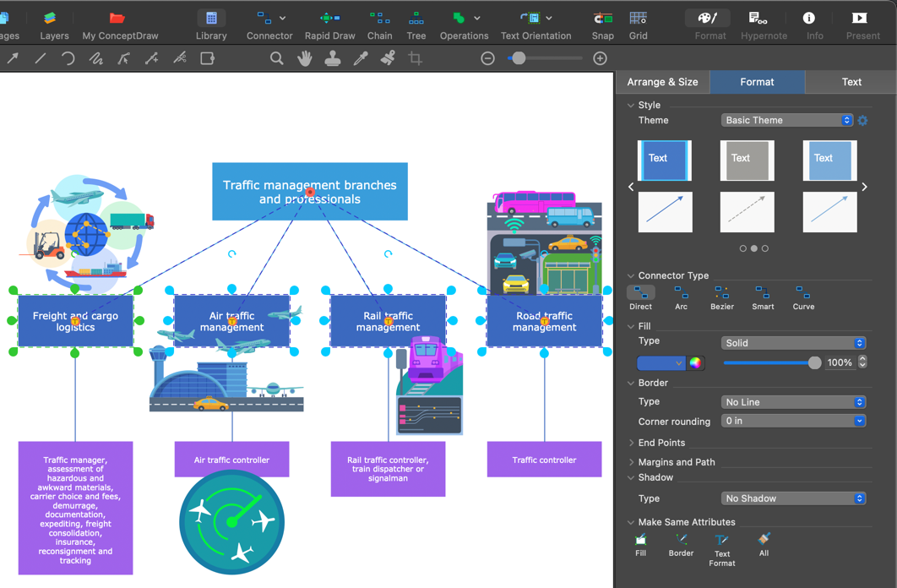
Task: Apply Make Same Fill attribute
Action: (x=641, y=545)
